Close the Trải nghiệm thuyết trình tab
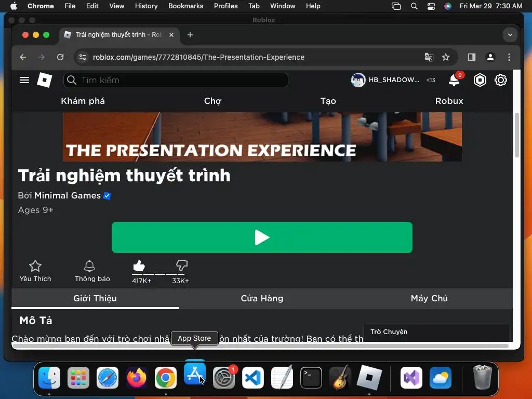Viewport: 532px width, 399px height. [171, 35]
